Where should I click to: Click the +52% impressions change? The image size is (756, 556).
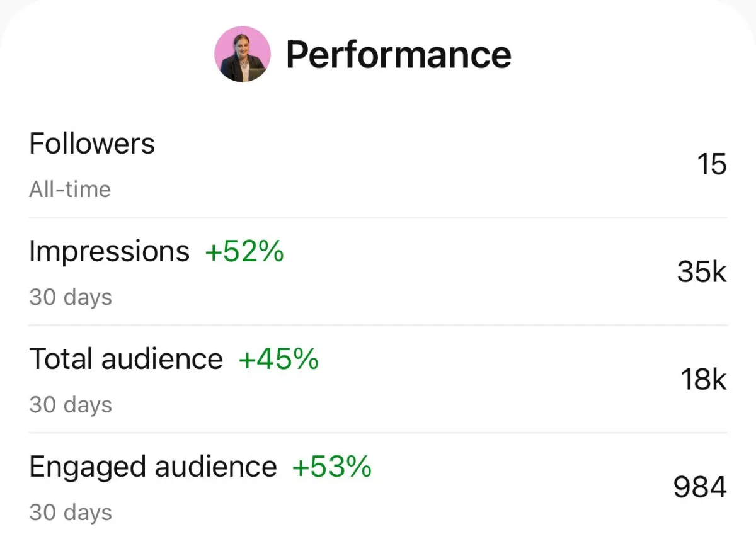[244, 251]
